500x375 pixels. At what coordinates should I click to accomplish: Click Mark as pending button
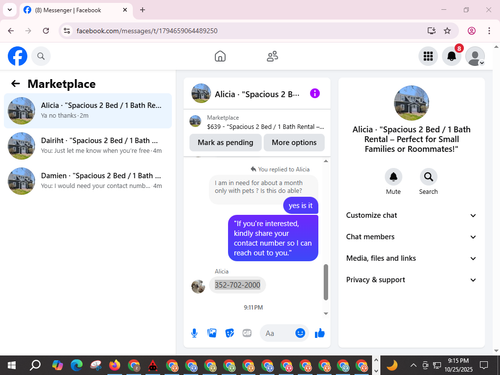click(x=225, y=143)
